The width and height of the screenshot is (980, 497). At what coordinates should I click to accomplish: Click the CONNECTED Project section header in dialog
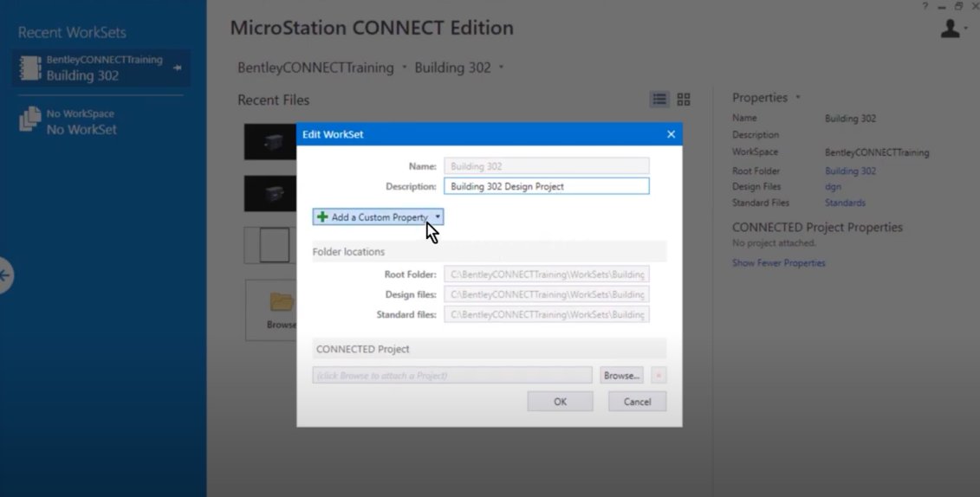point(490,349)
